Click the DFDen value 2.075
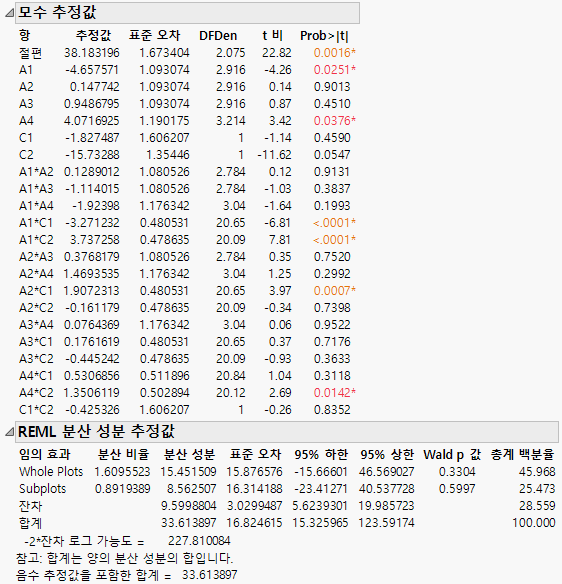This screenshot has width=562, height=584. [231, 53]
